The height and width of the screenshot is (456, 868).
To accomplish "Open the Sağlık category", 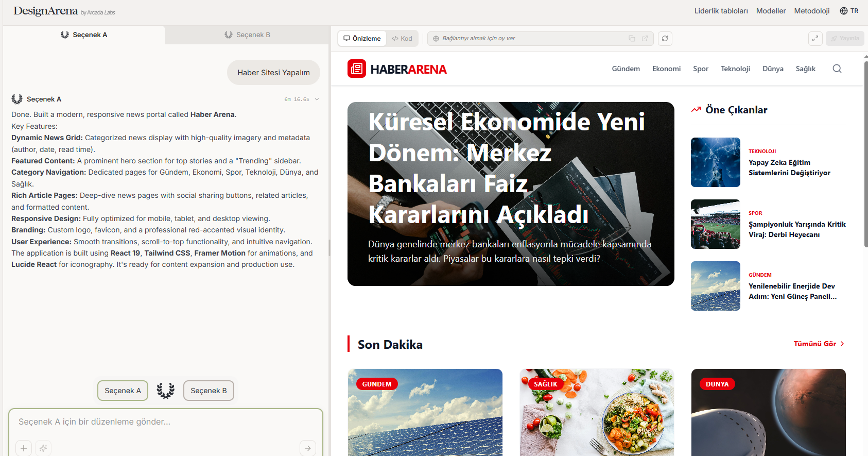I will coord(805,69).
